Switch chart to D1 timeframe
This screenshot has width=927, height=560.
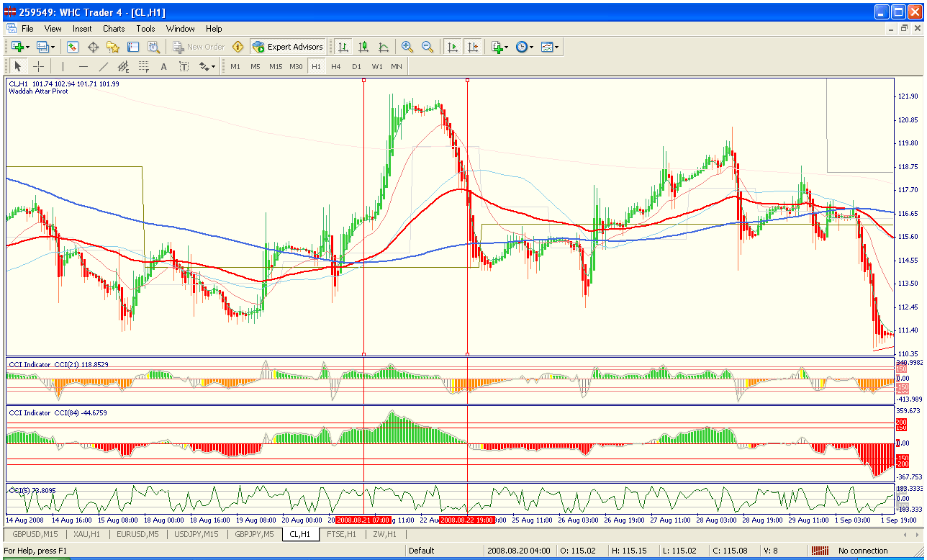(356, 66)
